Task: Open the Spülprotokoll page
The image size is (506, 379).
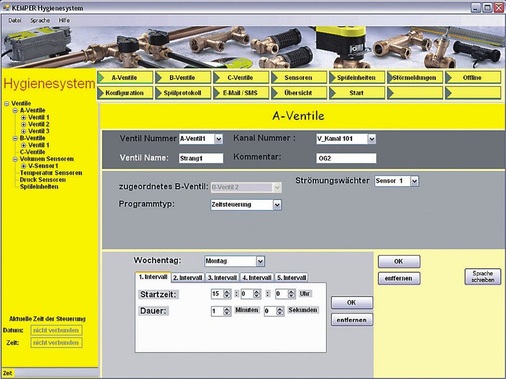Action: coord(183,93)
